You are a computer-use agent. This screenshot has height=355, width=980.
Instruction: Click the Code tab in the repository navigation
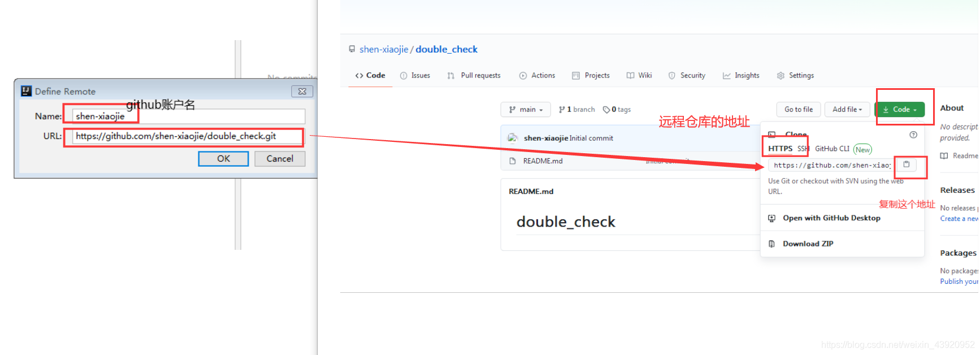click(x=370, y=75)
